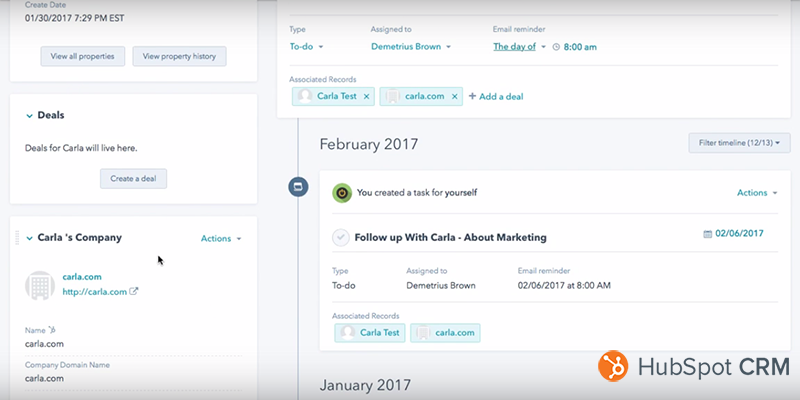The image size is (800, 400).
Task: Mark Follow up With Carla task complete
Action: click(x=341, y=237)
